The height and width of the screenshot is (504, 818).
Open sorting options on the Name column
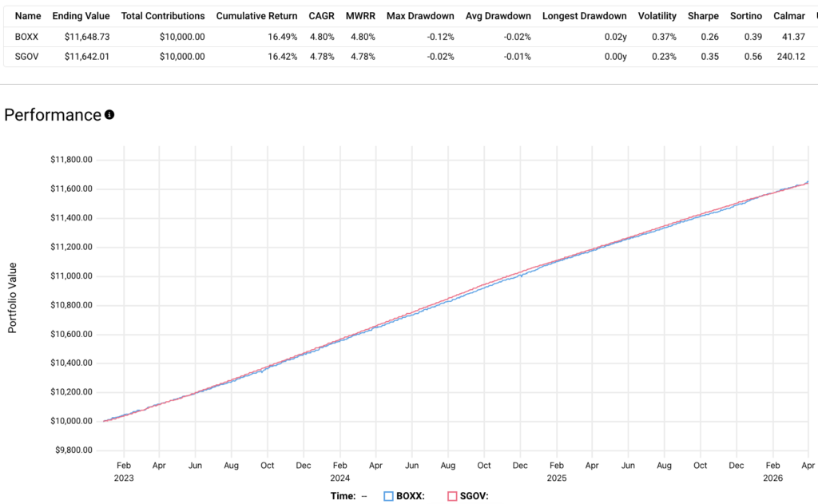pyautogui.click(x=28, y=15)
